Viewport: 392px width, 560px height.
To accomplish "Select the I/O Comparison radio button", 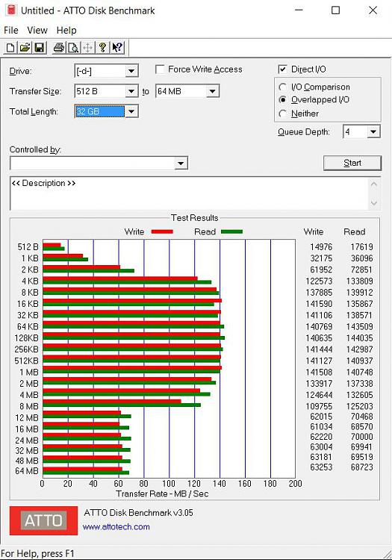I will pos(283,87).
